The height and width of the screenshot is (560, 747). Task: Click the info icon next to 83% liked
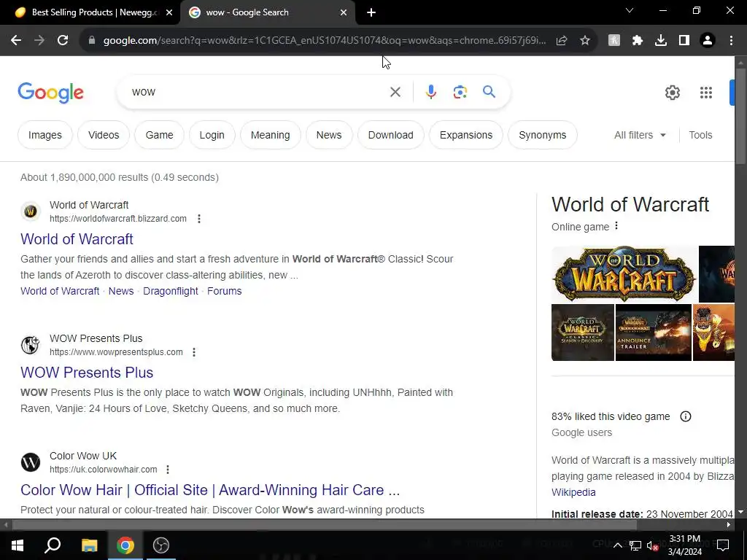coord(685,416)
